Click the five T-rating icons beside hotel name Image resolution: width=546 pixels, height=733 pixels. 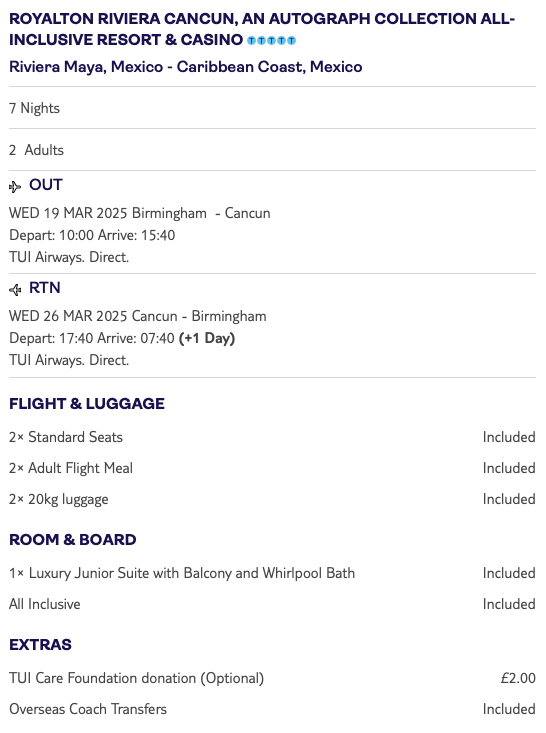click(x=271, y=41)
